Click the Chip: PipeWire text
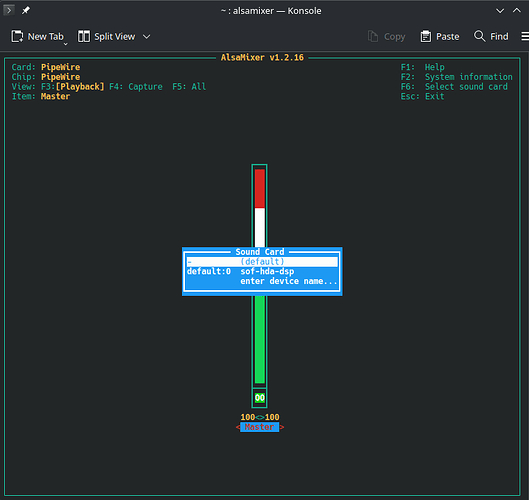The height and width of the screenshot is (500, 529). (x=46, y=77)
